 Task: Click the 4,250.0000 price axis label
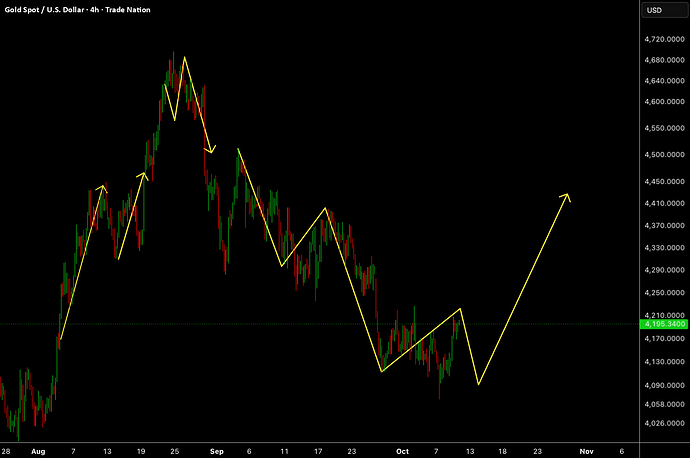click(x=664, y=293)
